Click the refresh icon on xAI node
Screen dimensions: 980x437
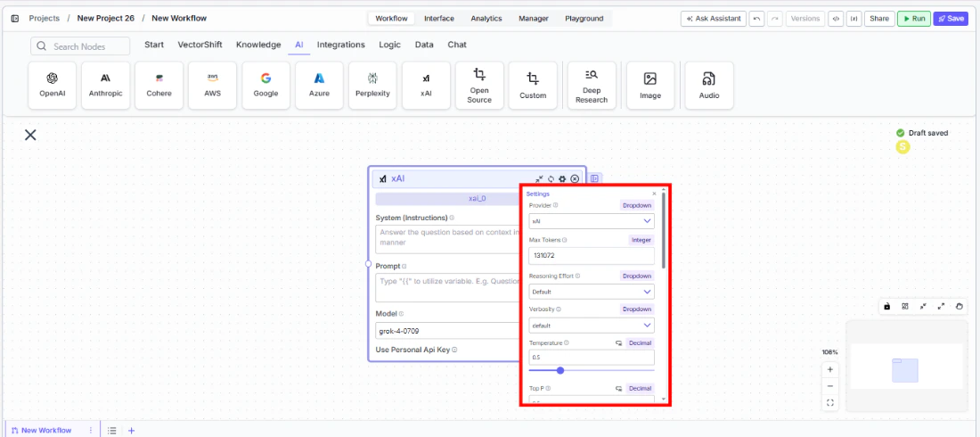click(x=551, y=179)
